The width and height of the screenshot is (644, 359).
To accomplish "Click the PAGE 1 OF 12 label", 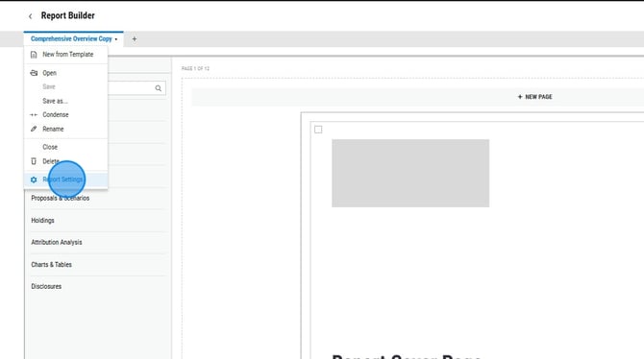I will (195, 68).
